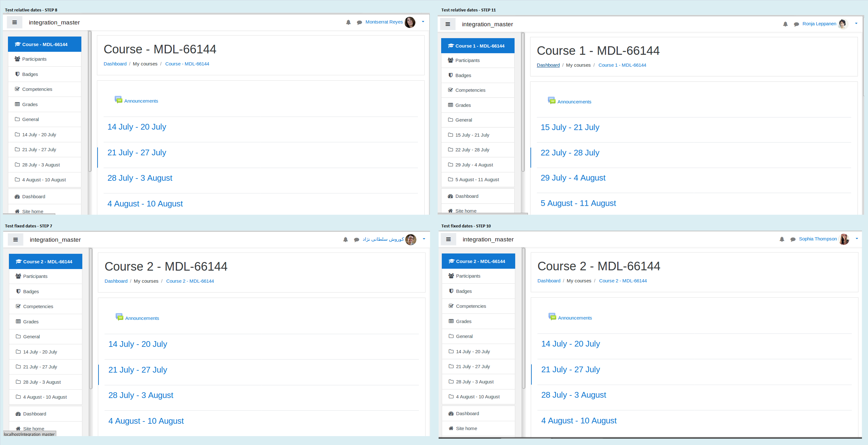Click sidebar scrollbar in Step 11 panel
868x445 pixels.
click(523, 102)
